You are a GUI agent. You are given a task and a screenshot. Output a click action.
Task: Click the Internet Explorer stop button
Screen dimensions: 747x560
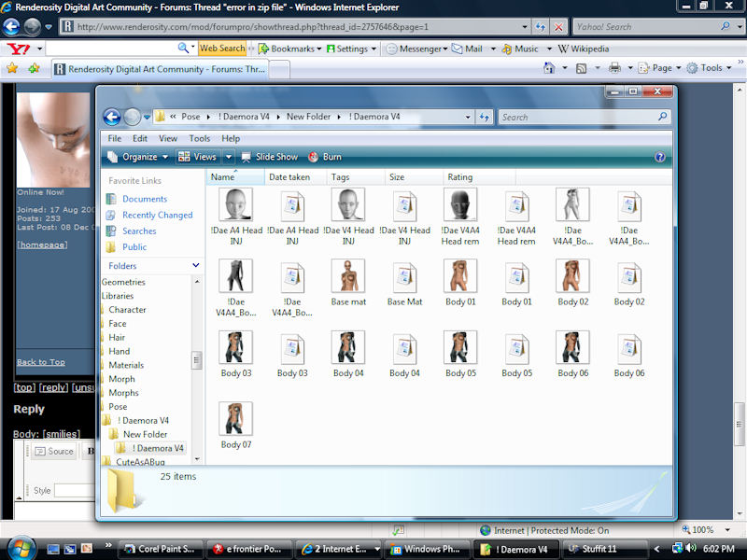pos(558,27)
